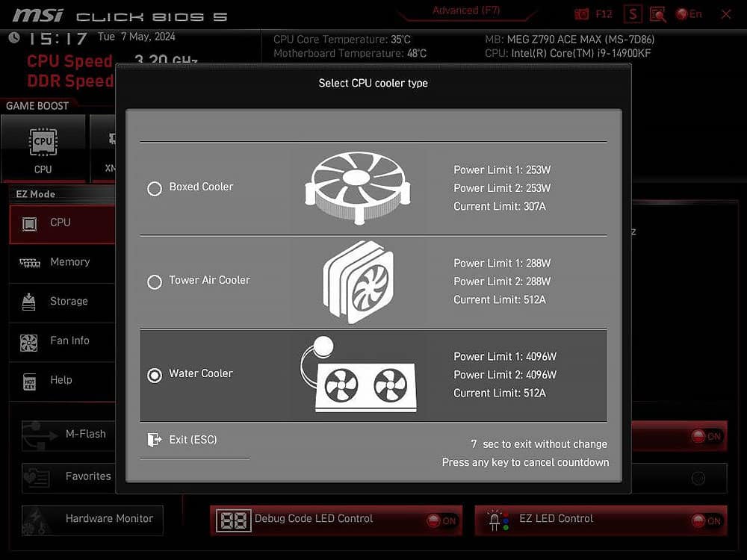Open the Favorites button
Screen dimensions: 747x560
(x=69, y=477)
